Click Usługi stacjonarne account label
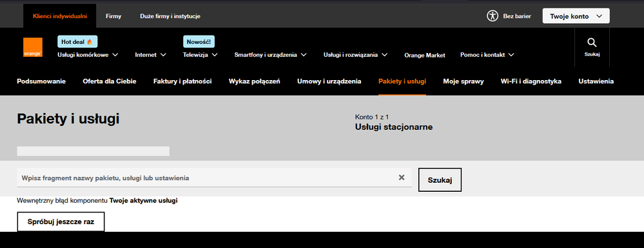The height and width of the screenshot is (248, 644). click(x=393, y=127)
